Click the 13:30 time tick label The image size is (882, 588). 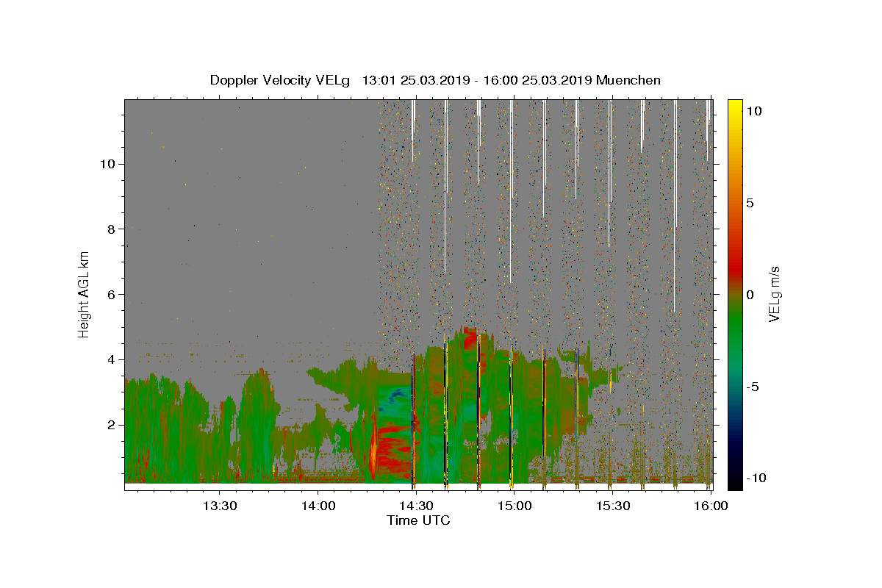click(x=219, y=506)
